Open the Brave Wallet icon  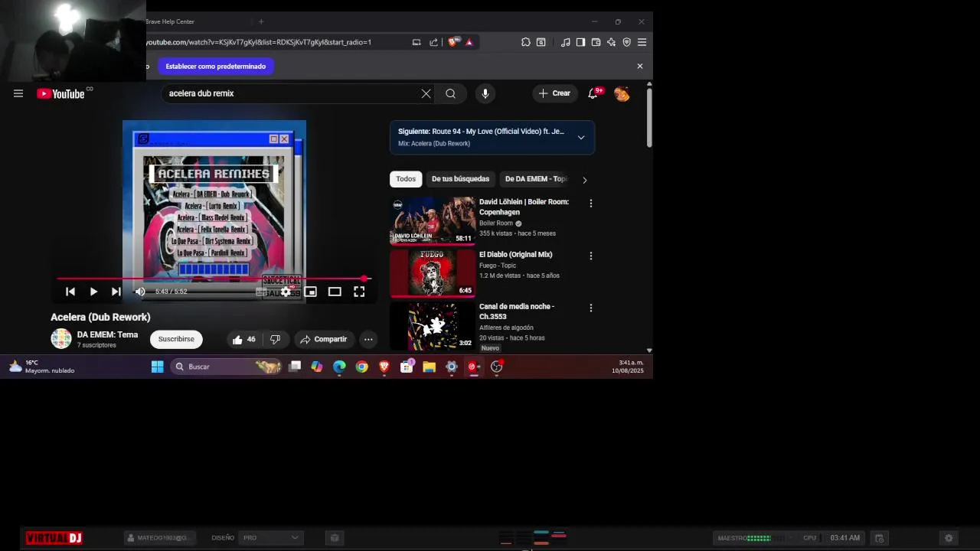pyautogui.click(x=596, y=42)
